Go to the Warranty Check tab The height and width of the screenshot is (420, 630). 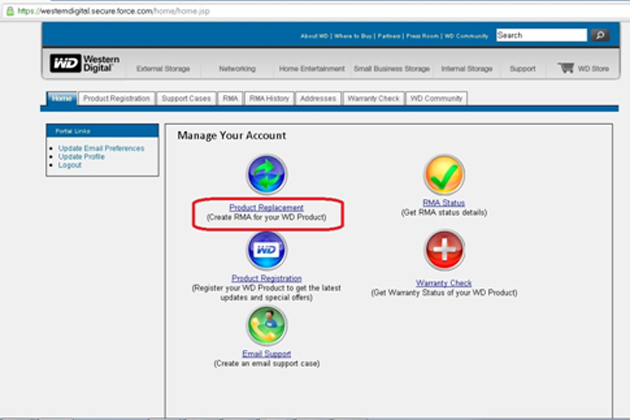coord(373,99)
